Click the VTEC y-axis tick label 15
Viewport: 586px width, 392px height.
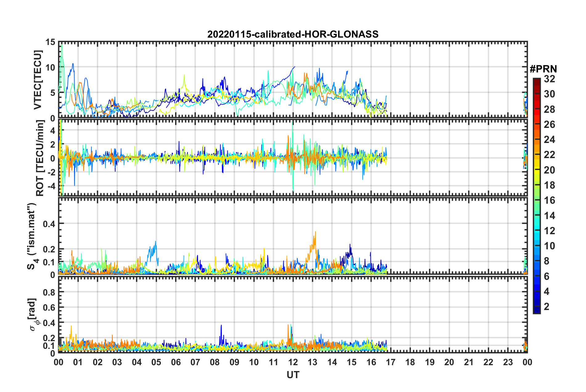(50, 42)
